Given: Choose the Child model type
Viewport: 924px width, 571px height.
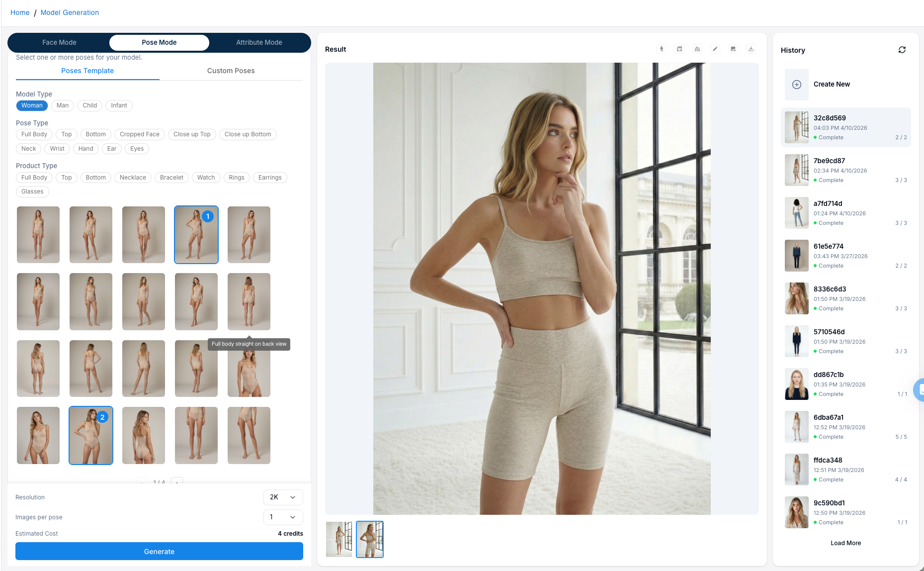Looking at the screenshot, I should pos(90,105).
